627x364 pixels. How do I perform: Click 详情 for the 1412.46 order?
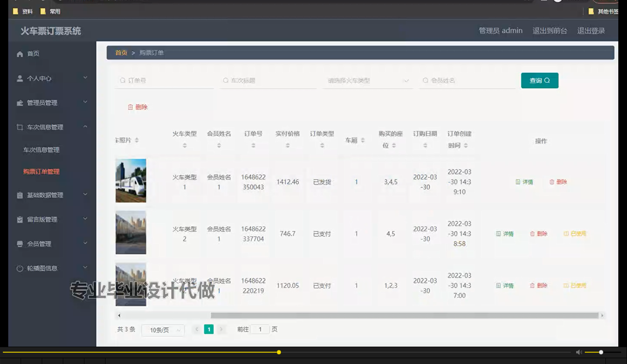524,182
